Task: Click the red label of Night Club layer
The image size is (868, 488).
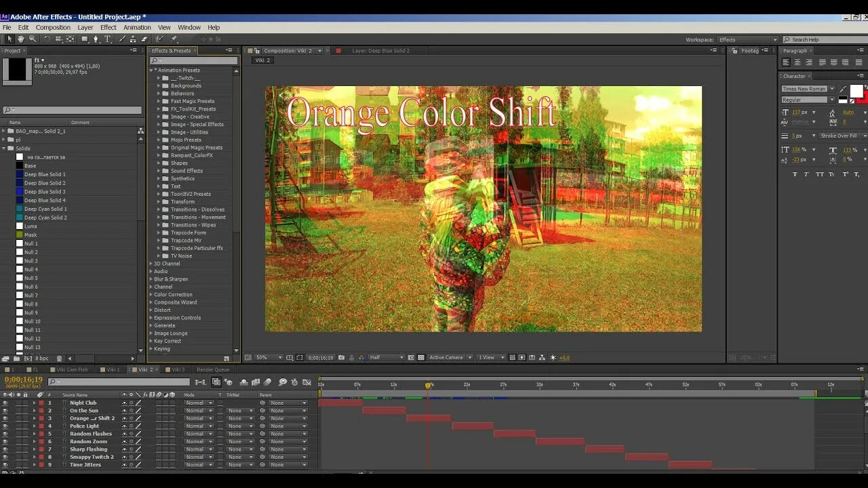Action: click(x=41, y=403)
